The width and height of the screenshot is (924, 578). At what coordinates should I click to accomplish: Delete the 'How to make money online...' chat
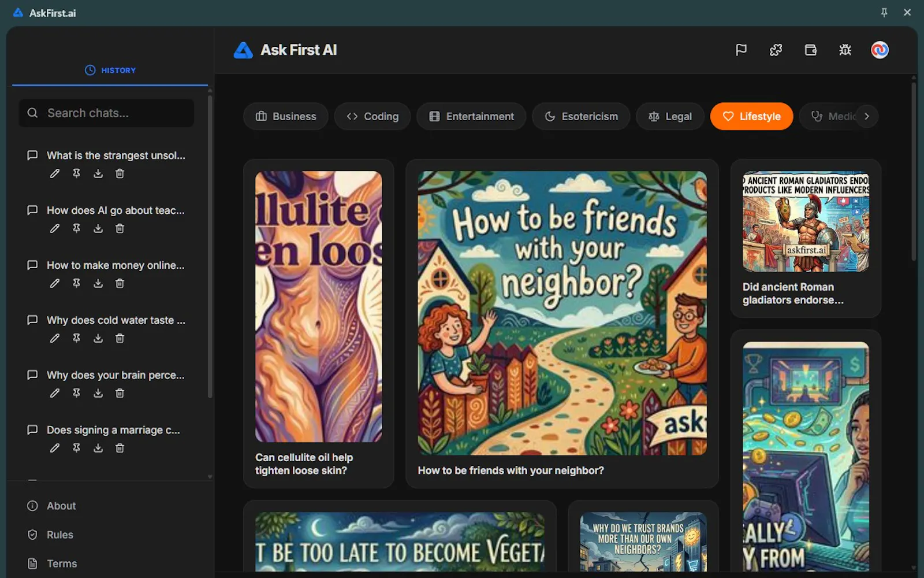[120, 283]
